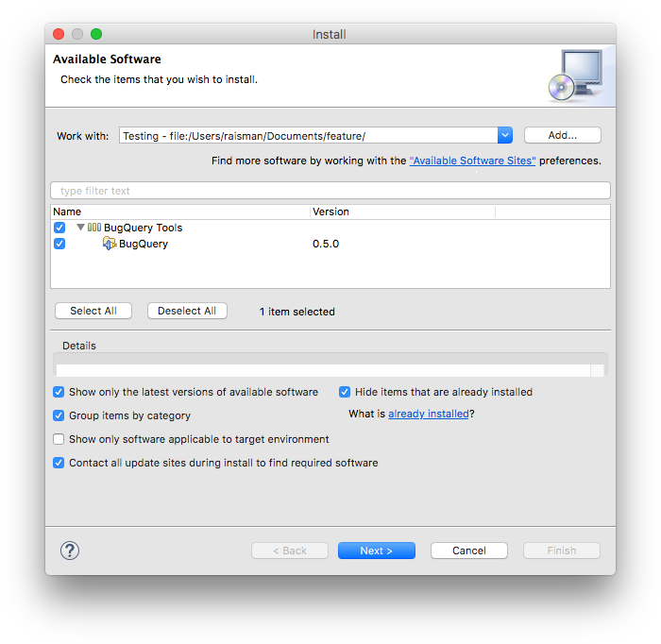The width and height of the screenshot is (661, 644).
Task: Enable Show only software applicable to target environment
Action: pyautogui.click(x=59, y=439)
